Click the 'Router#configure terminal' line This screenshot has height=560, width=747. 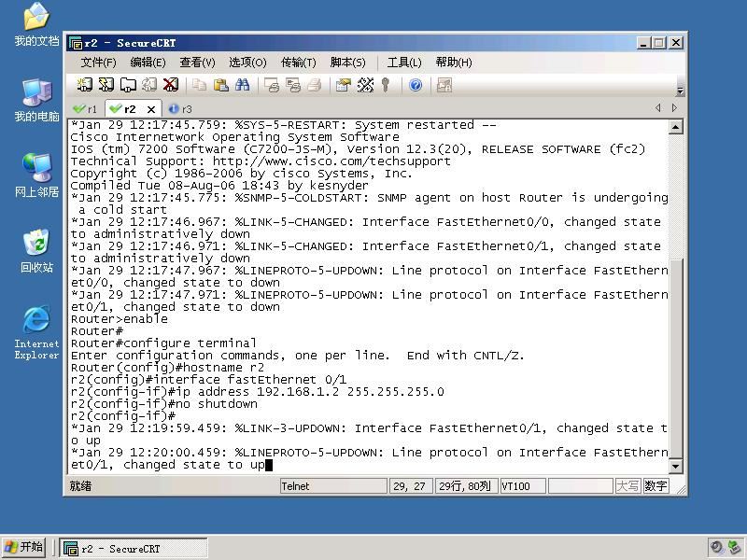[x=163, y=343]
